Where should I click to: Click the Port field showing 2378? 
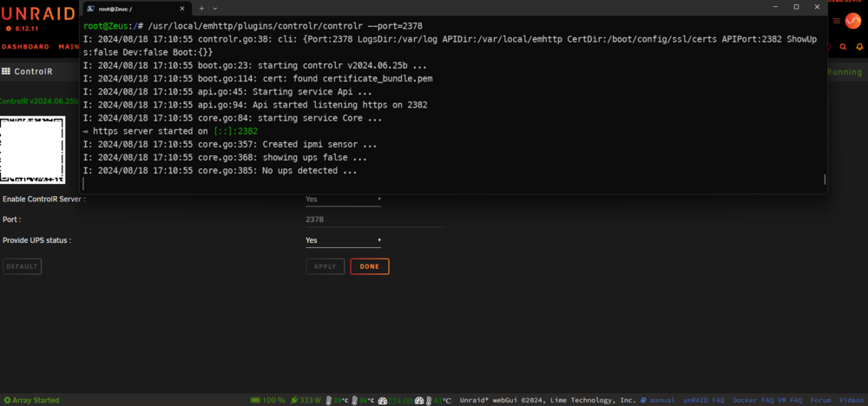(x=373, y=219)
